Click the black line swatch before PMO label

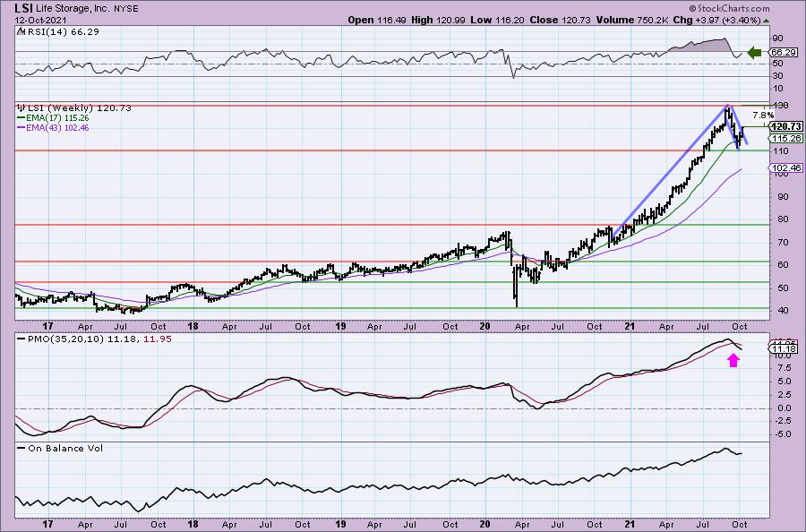21,339
